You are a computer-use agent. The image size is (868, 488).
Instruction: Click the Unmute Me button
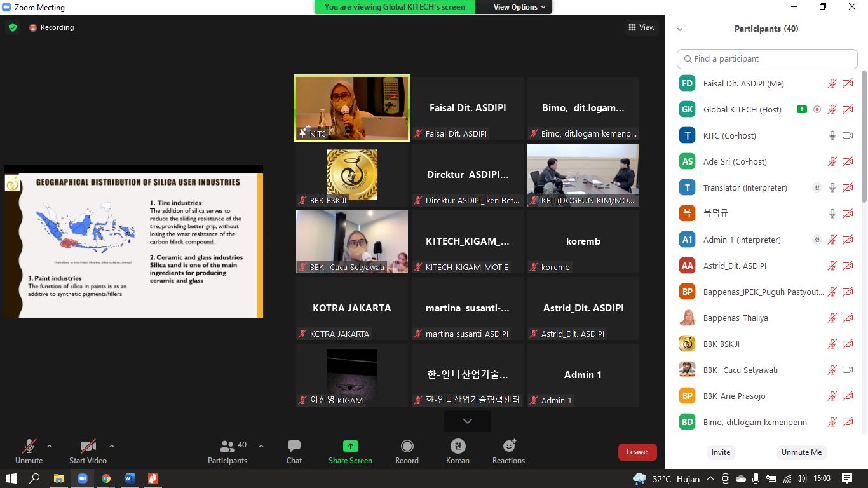click(x=801, y=452)
